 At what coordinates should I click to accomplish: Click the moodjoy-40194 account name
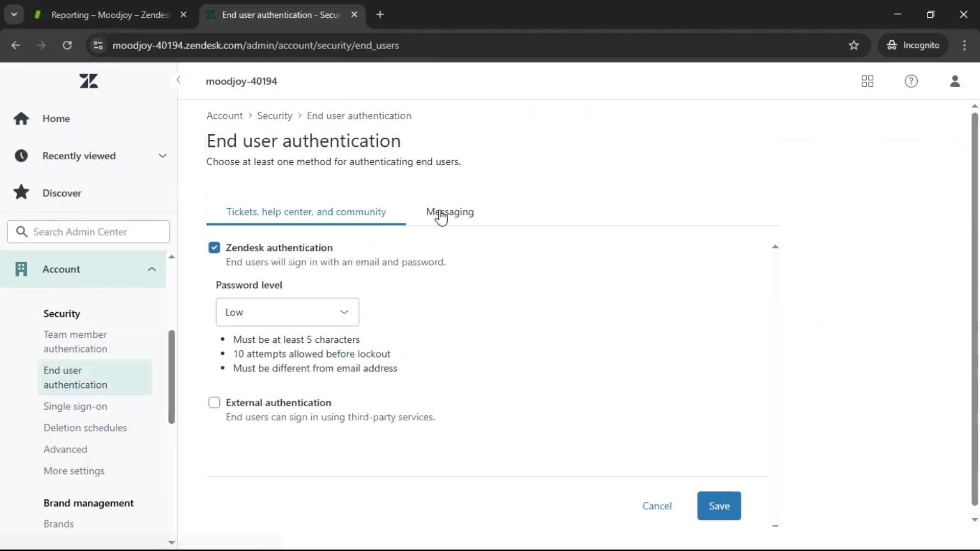[241, 81]
